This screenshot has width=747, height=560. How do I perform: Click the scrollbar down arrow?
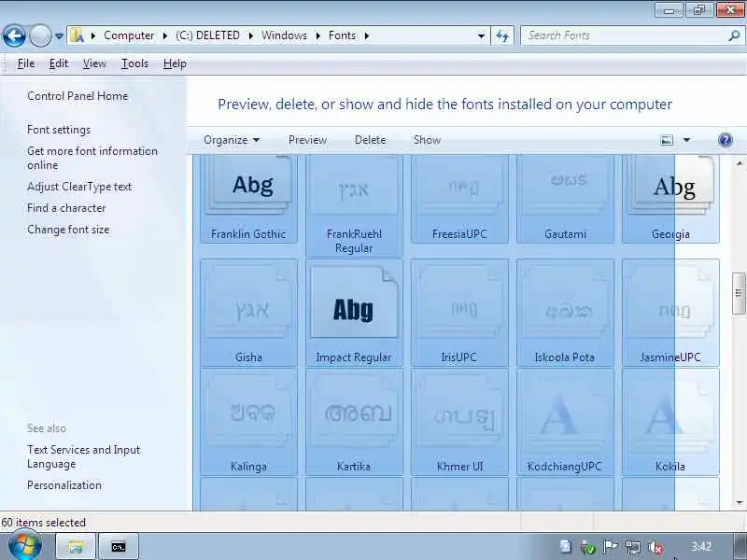click(x=740, y=503)
